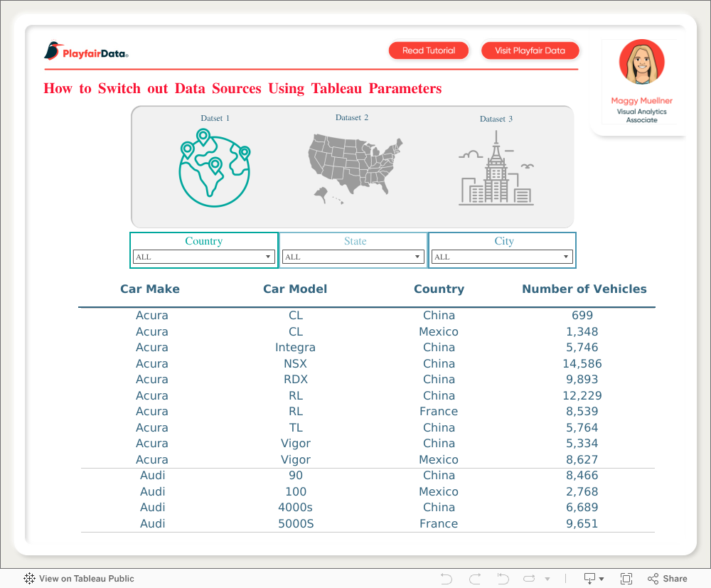Open View on Tableau Public link
The image size is (711, 588).
[x=79, y=579]
